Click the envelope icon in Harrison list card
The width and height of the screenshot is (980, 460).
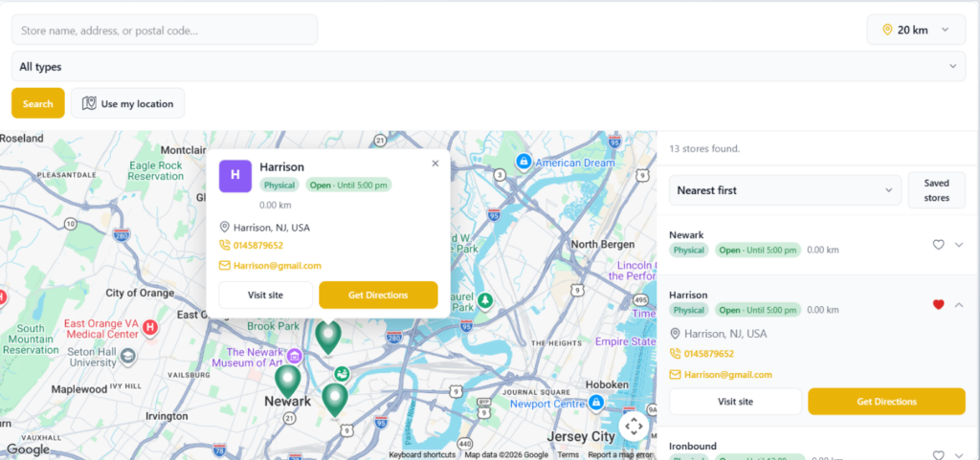pyautogui.click(x=675, y=375)
